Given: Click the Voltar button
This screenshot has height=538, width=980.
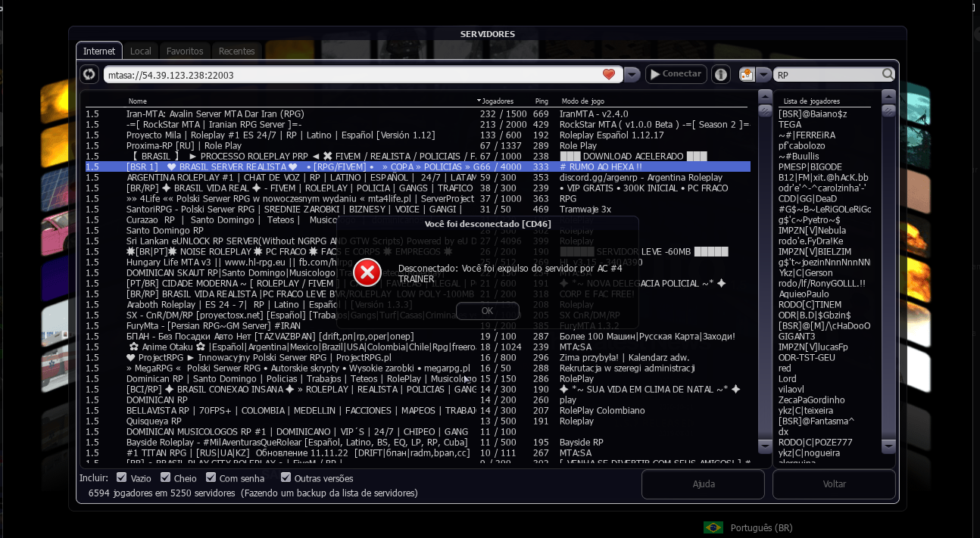Looking at the screenshot, I should (834, 484).
